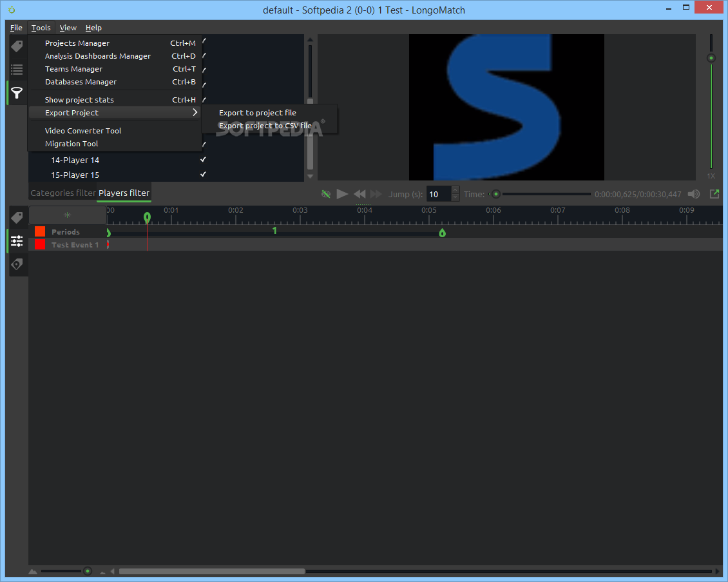This screenshot has width=728, height=582.
Task: Open Analysis Dashboards Manager
Action: click(115, 56)
